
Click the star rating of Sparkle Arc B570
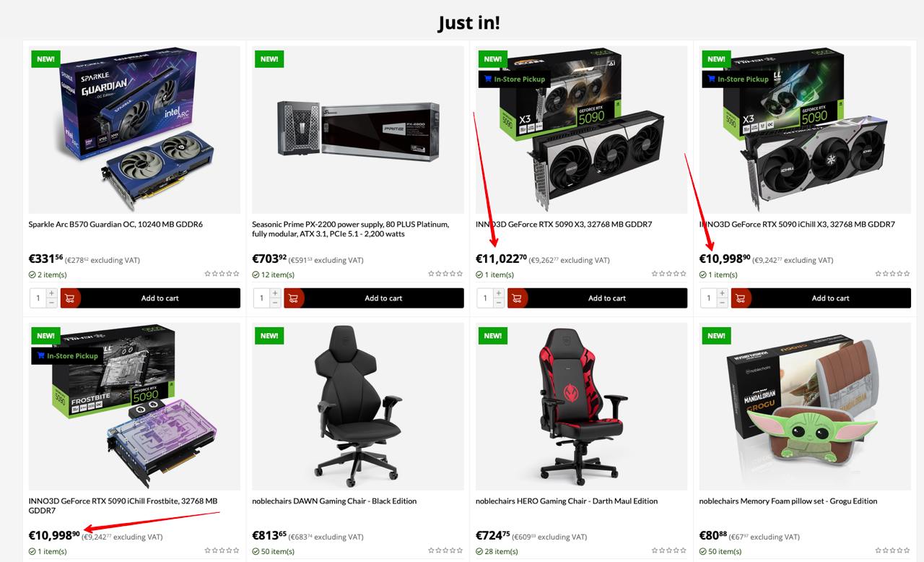222,274
